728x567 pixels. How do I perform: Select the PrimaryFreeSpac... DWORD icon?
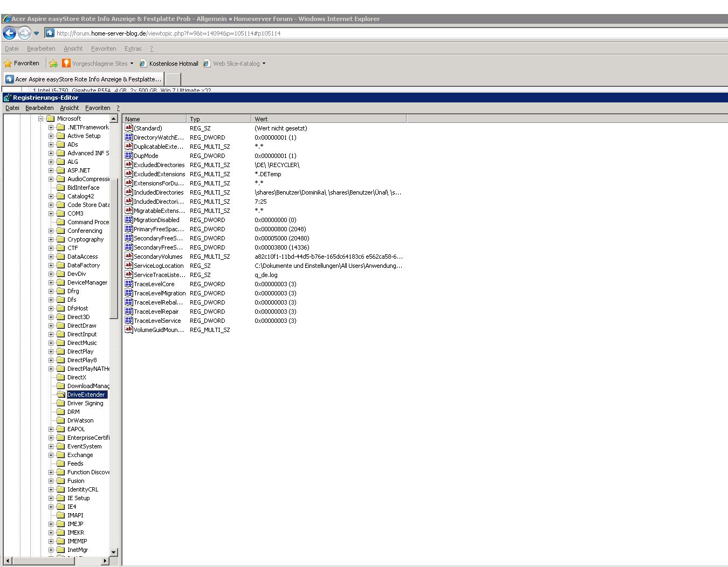pyautogui.click(x=128, y=229)
